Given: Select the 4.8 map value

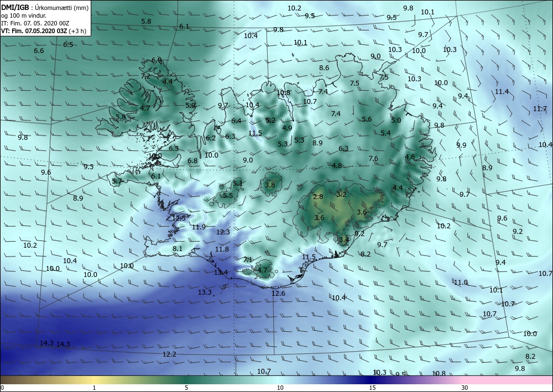Looking at the screenshot, I should 337,165.
